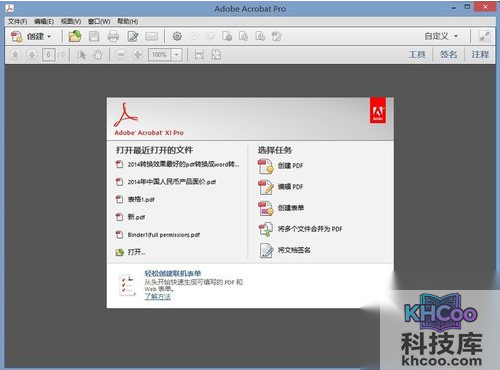Open the 视图(V) menu

[x=71, y=22]
